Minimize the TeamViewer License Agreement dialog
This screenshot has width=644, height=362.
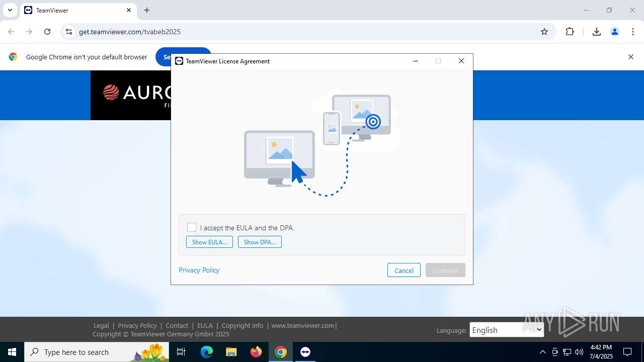pyautogui.click(x=416, y=61)
